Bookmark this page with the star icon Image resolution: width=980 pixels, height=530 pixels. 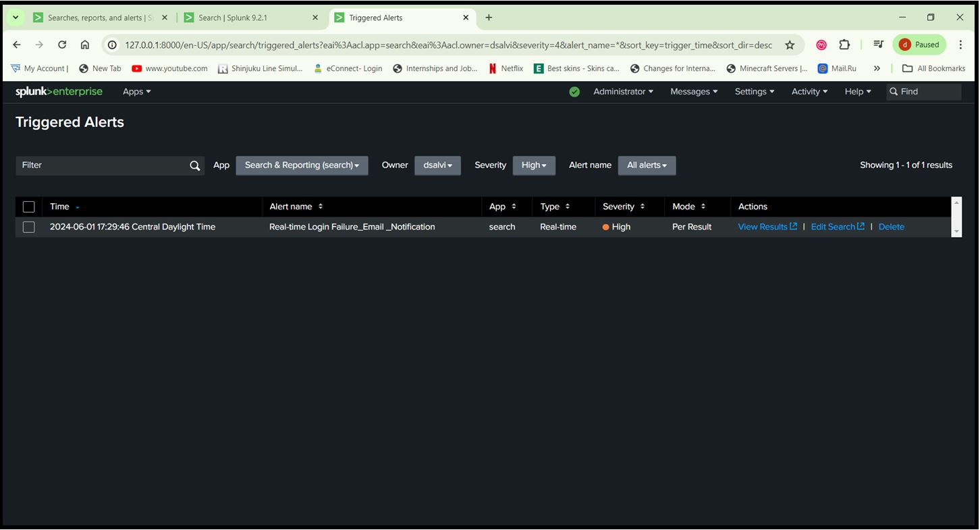[x=790, y=45]
